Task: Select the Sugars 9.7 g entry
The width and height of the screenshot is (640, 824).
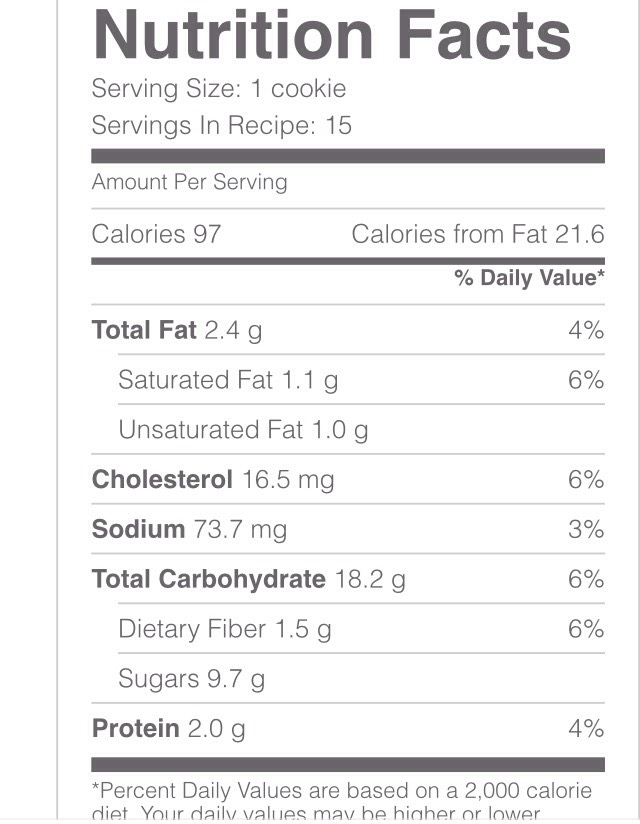Action: (191, 678)
